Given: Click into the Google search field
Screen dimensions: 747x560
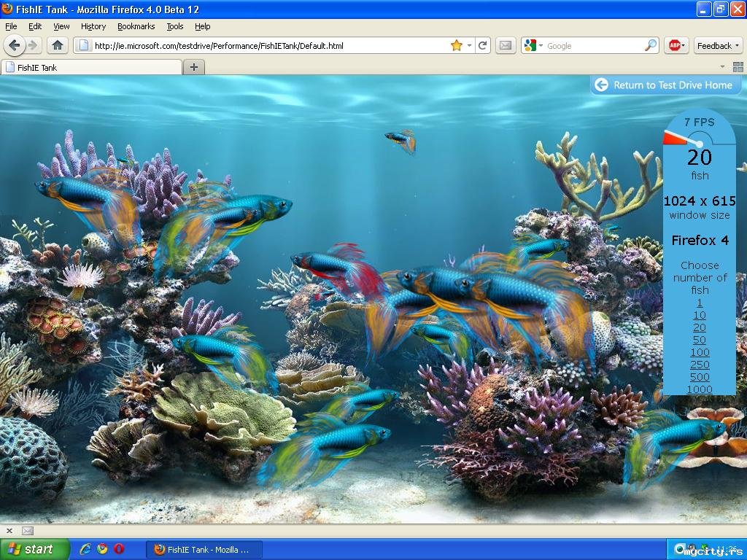Looking at the screenshot, I should click(592, 45).
